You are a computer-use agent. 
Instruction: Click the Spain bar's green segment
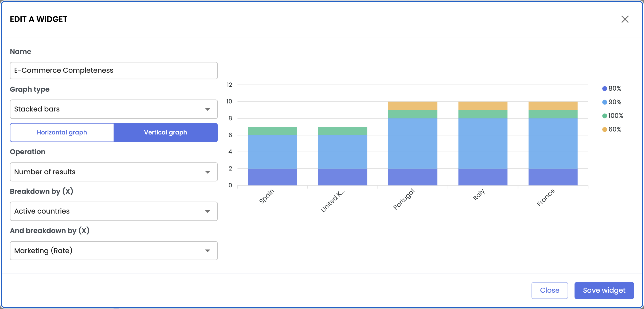pos(272,131)
